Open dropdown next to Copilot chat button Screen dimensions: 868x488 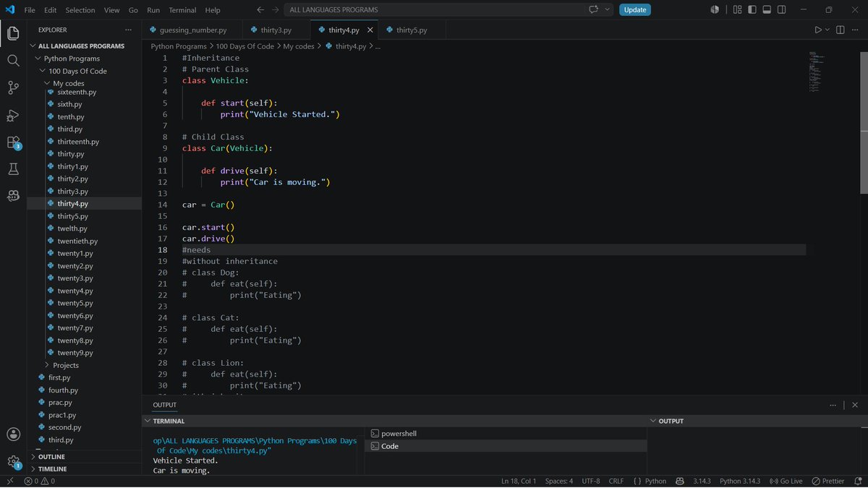point(608,10)
